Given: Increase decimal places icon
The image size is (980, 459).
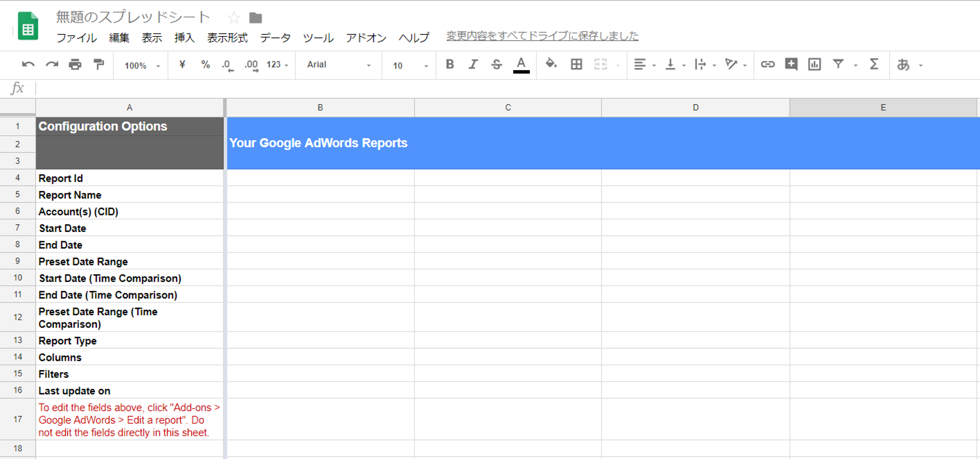Looking at the screenshot, I should pos(252,65).
